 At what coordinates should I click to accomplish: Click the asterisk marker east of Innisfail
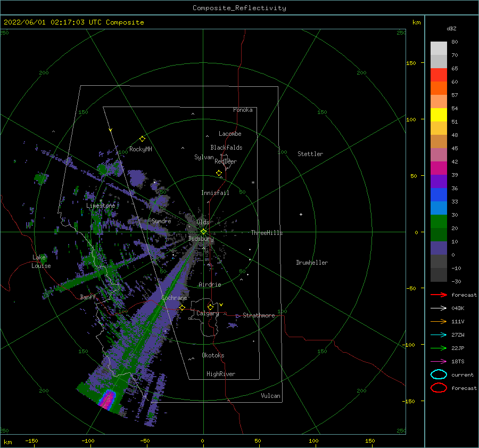253,183
